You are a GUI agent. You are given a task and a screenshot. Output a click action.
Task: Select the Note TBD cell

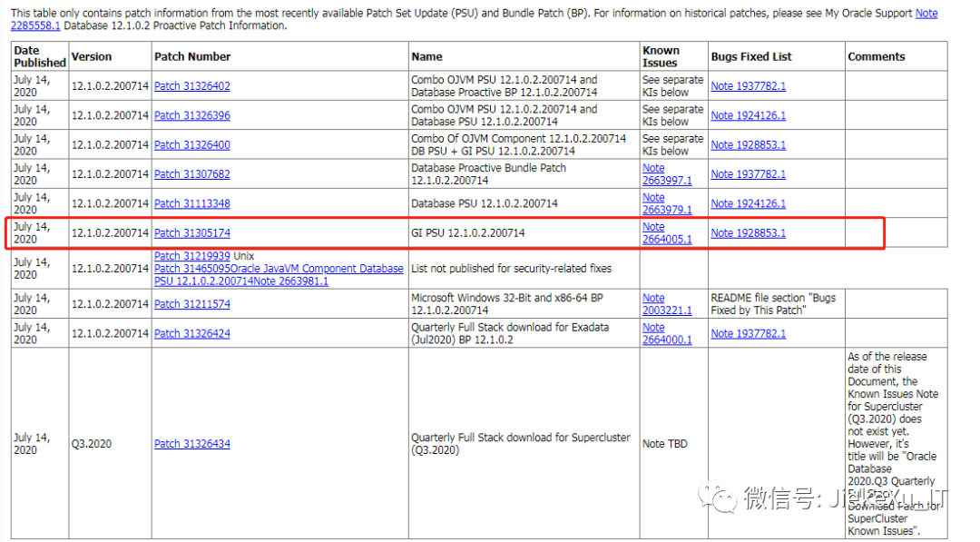(673, 444)
